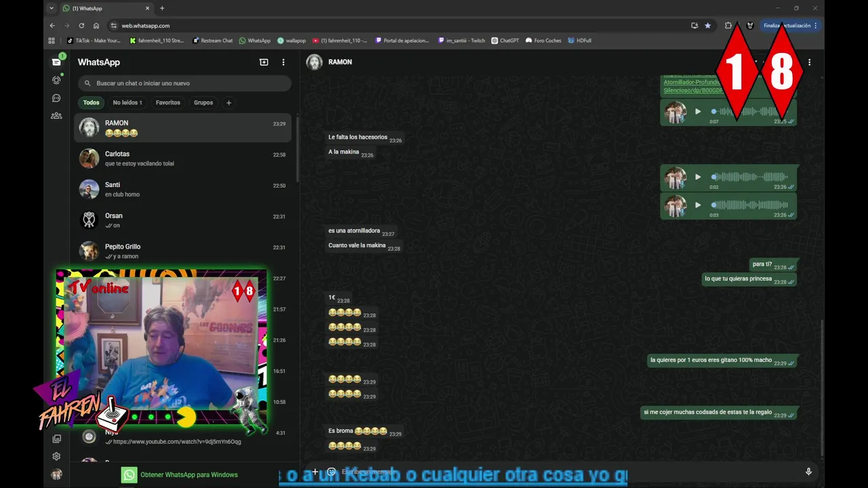Focus the Buscar un chat search field
Screen dimensions: 868x488
point(184,83)
